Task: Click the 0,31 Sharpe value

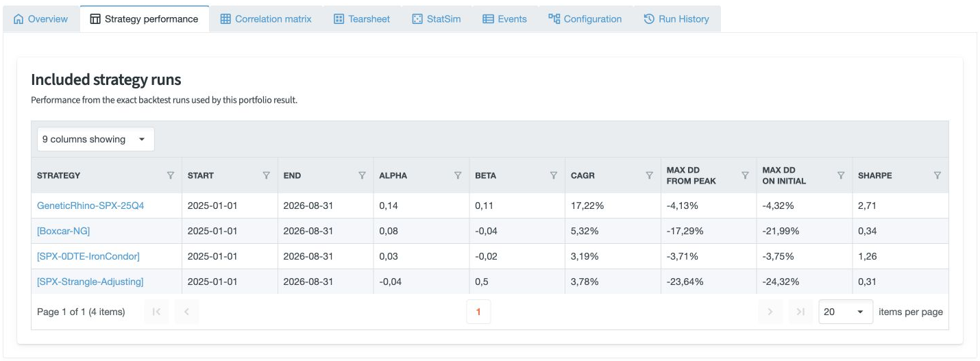Action: [x=867, y=282]
